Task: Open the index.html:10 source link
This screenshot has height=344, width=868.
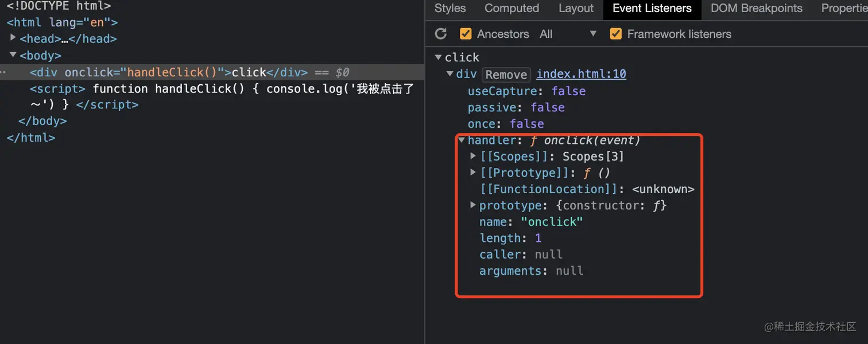Action: 581,74
